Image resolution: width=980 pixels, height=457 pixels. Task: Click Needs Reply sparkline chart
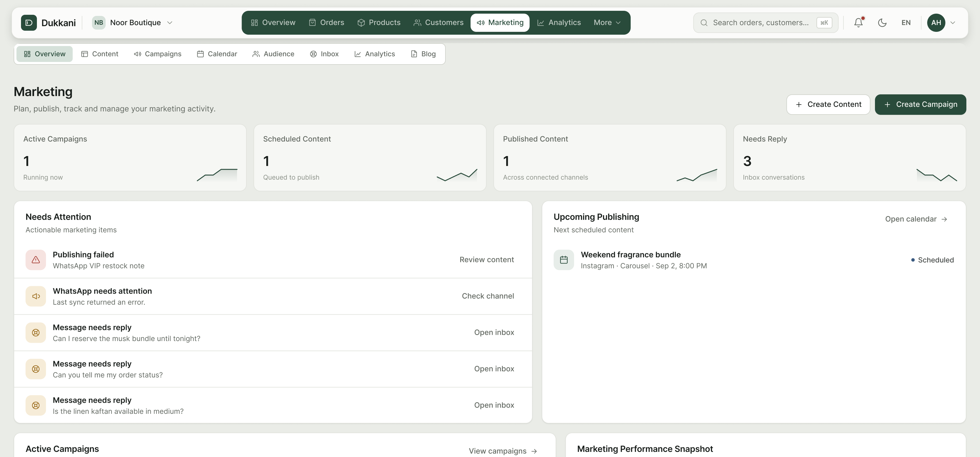(x=937, y=175)
